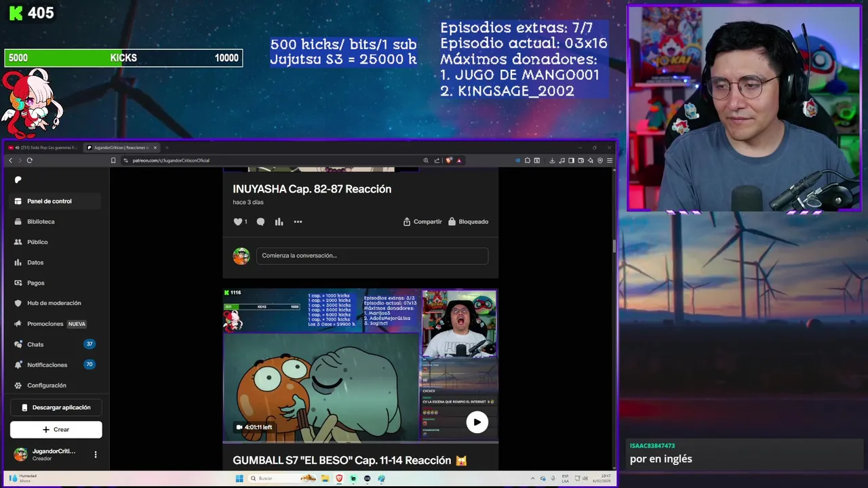Click the Datos bar-chart icon
Viewport: 868px width, 488px height.
coord(18,262)
